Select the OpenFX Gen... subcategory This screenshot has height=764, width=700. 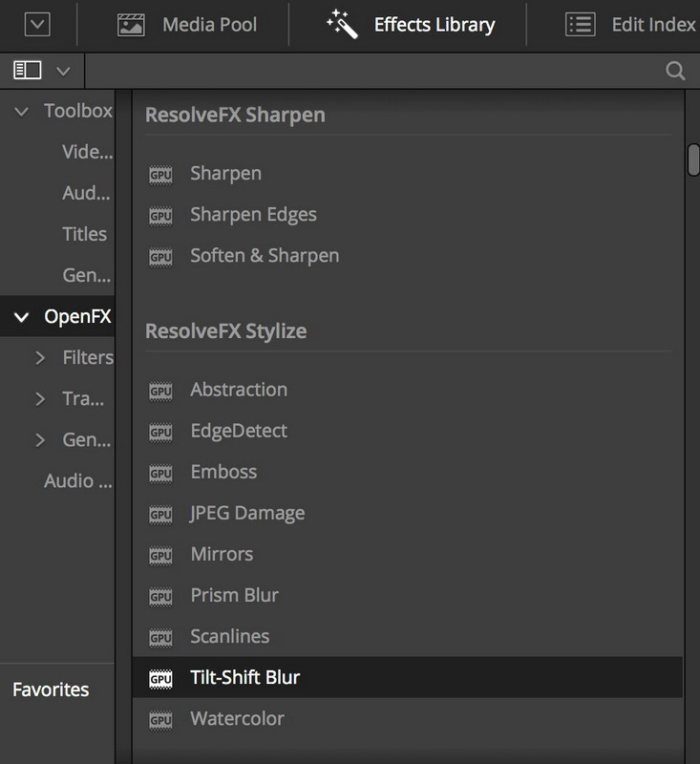87,440
